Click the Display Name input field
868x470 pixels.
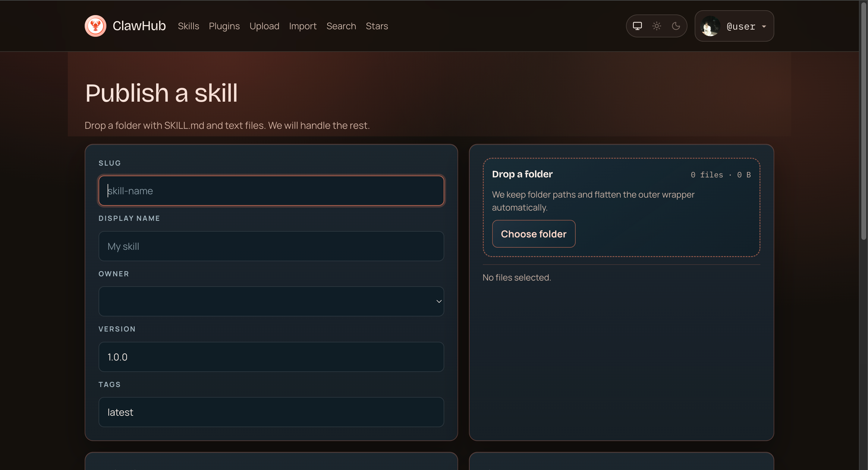(x=271, y=246)
